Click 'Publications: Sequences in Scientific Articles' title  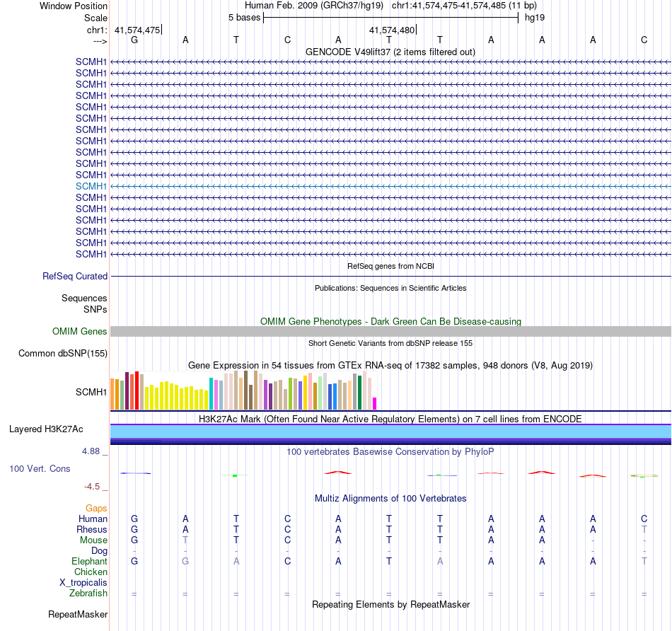390,288
